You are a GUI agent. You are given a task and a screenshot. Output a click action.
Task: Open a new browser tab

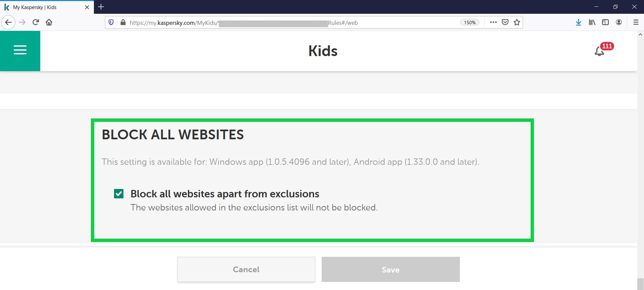pos(101,7)
